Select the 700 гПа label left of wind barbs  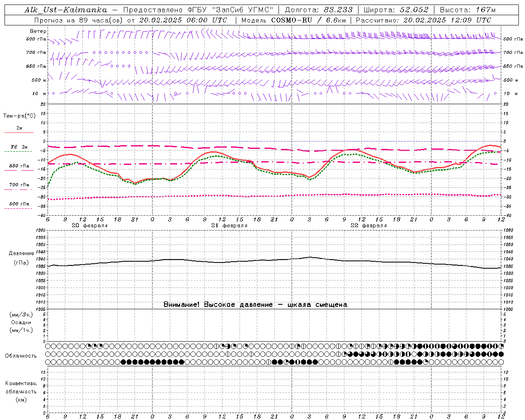pos(36,52)
